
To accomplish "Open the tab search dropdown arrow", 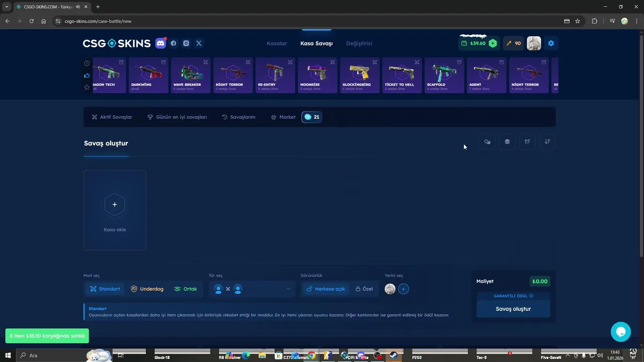I will (x=7, y=7).
